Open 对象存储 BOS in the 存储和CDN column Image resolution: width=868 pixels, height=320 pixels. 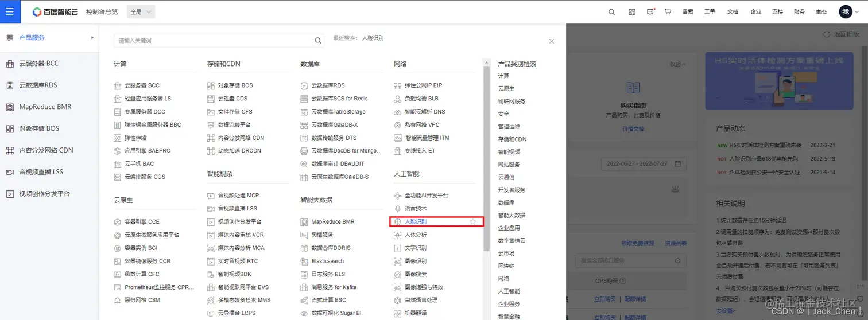click(x=235, y=85)
